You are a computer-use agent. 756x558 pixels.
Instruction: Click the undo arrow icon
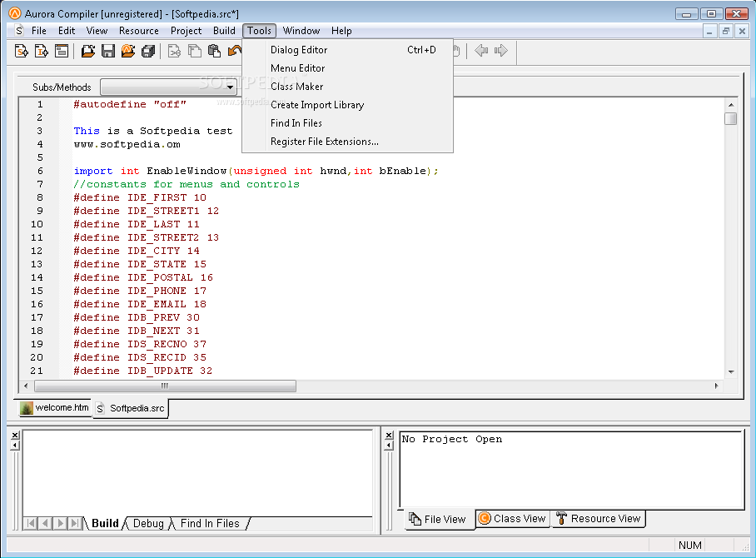point(234,51)
